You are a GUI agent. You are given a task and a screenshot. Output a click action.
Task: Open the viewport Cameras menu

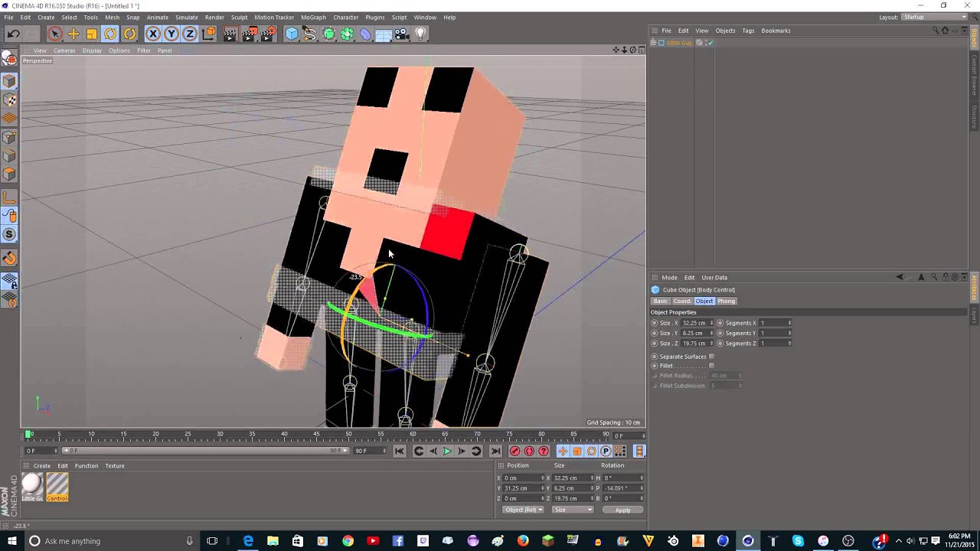pyautogui.click(x=64, y=51)
